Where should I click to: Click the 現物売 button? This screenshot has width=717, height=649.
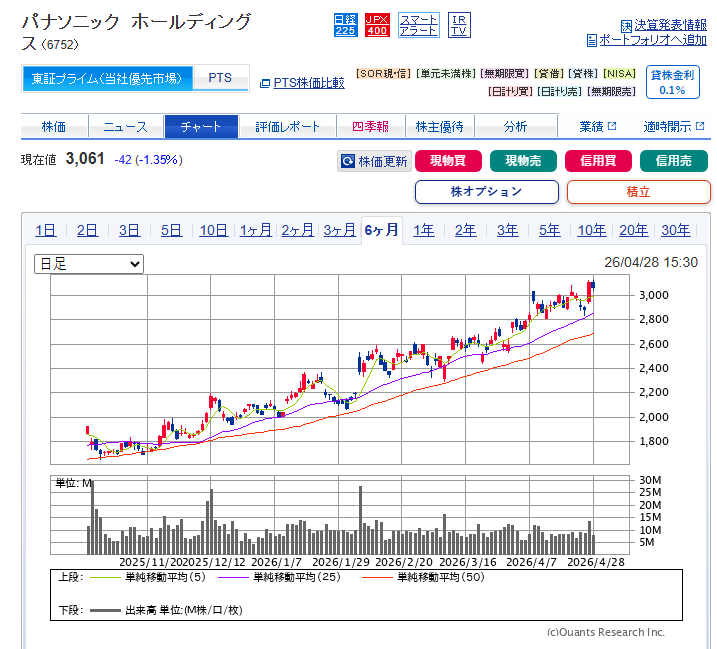pos(523,161)
